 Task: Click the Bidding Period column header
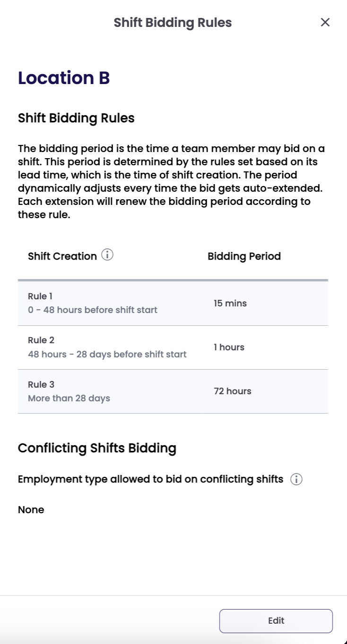[244, 256]
